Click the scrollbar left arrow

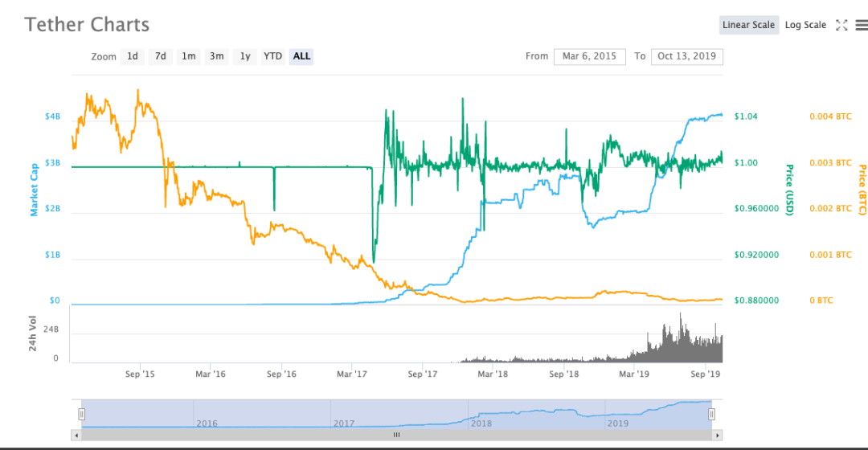76,436
